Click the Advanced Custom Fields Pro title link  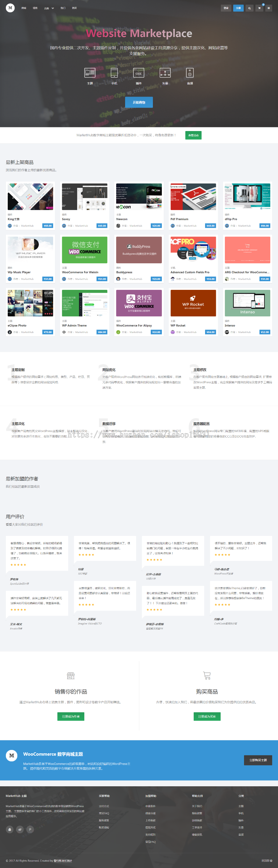click(x=190, y=272)
